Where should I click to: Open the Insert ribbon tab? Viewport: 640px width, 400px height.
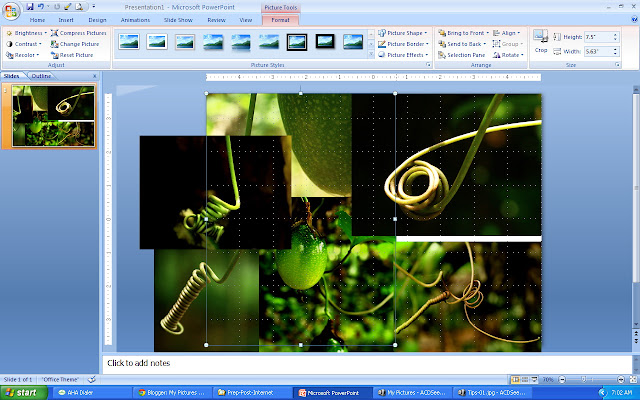(x=66, y=20)
